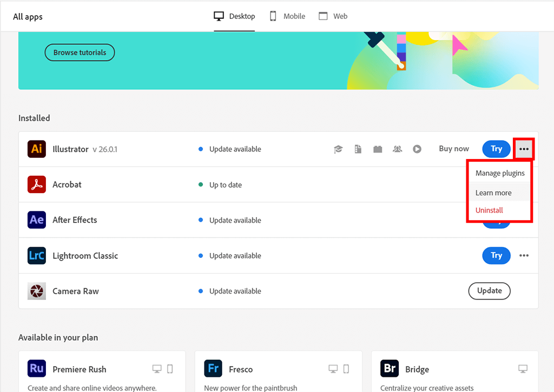Open the Illustrator app icon

pos(37,149)
